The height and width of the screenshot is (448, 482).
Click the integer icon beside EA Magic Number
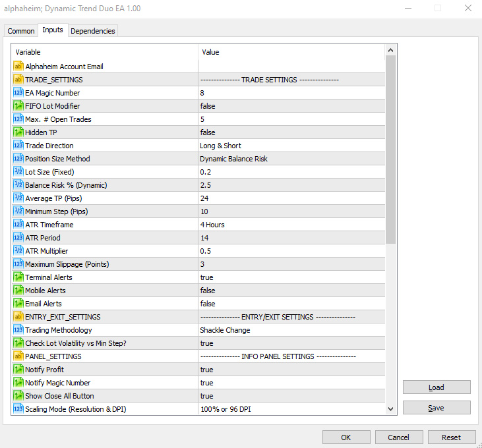[x=18, y=92]
